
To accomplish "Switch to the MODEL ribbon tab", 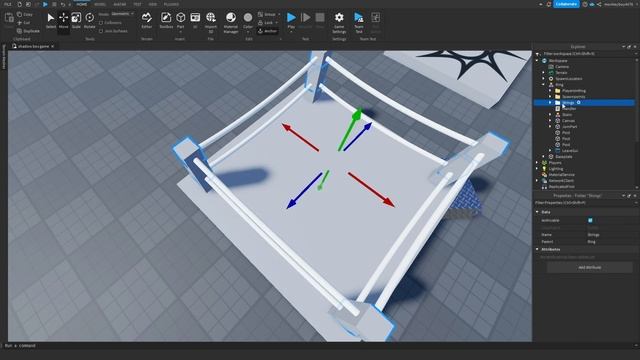I will pyautogui.click(x=100, y=4).
